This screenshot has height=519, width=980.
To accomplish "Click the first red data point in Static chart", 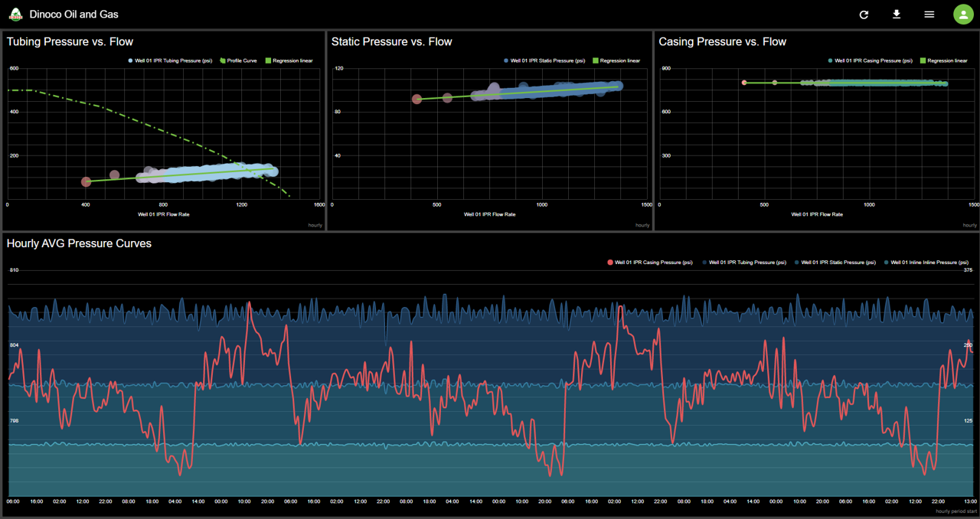I will [416, 99].
